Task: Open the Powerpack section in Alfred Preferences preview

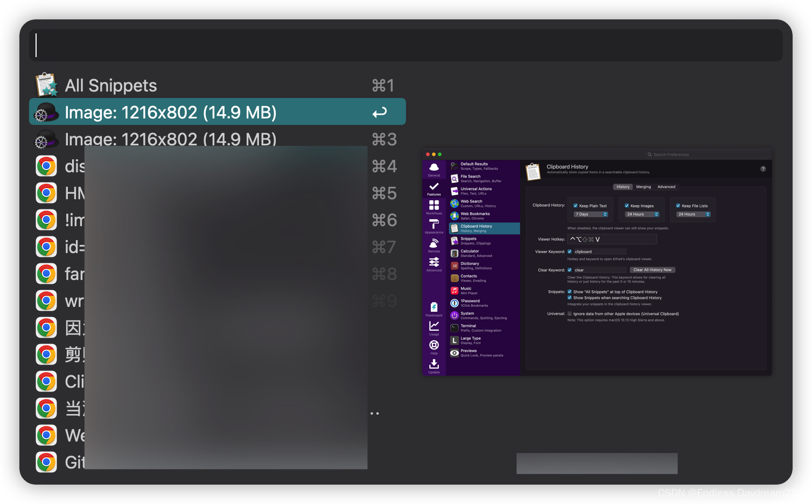Action: 434,310
